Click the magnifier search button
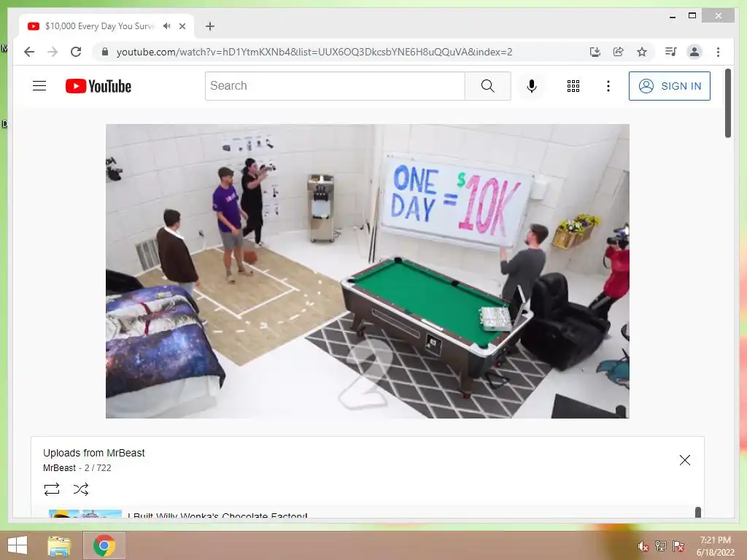The height and width of the screenshot is (560, 747). pos(488,86)
